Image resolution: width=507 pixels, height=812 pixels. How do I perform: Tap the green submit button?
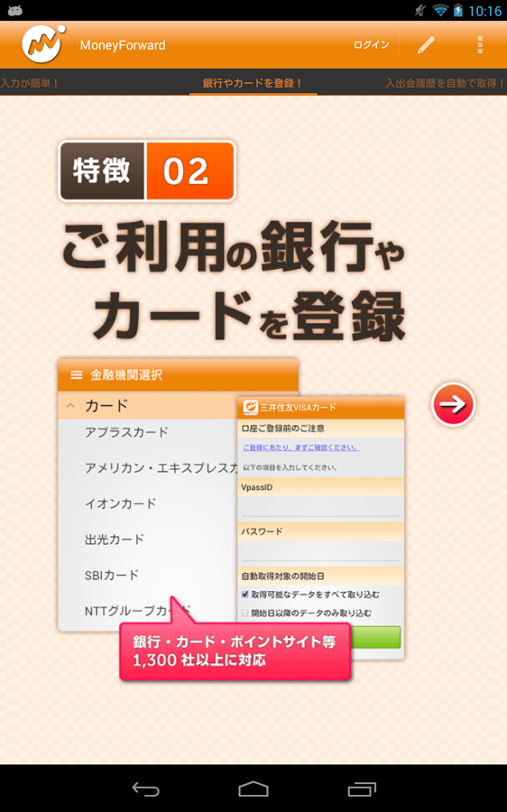click(375, 637)
